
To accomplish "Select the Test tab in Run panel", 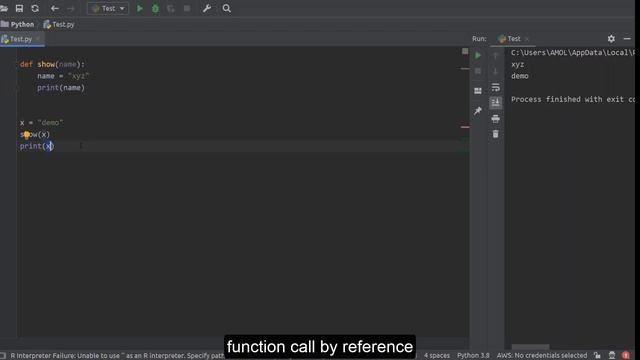I will point(509,39).
